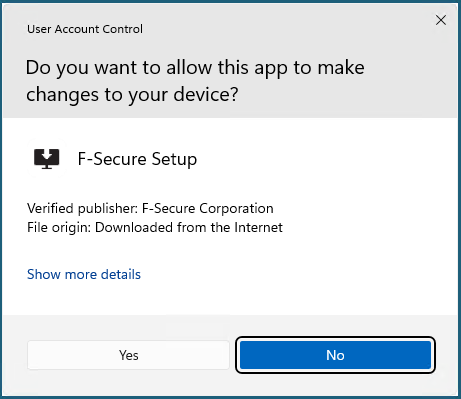Click the word 'allow' in the heading
The height and width of the screenshot is (399, 461).
coord(189,68)
